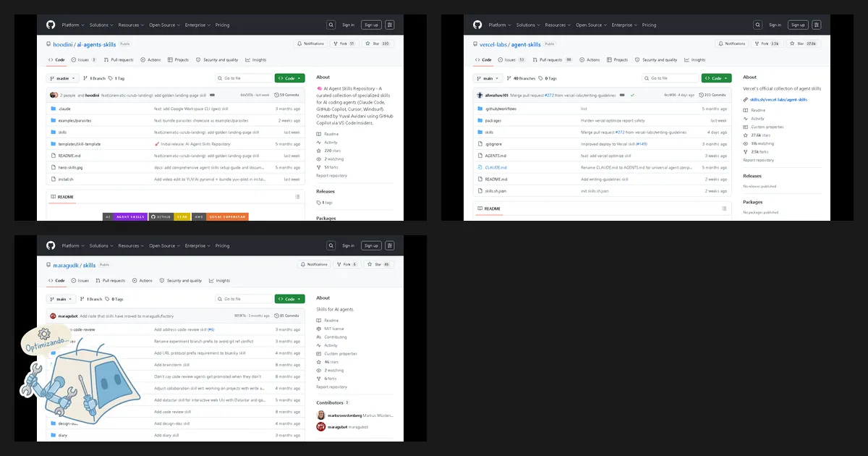Click Star button on vercel-labs/agent-skills

[x=804, y=43]
